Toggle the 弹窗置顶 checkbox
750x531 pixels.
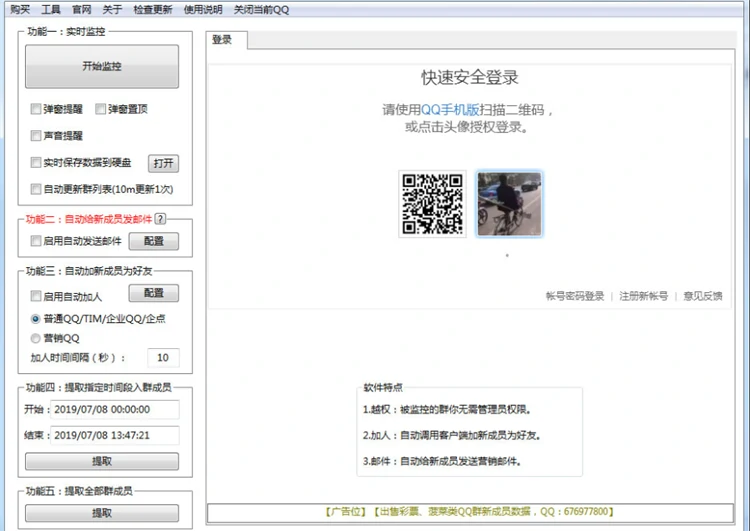coord(100,109)
